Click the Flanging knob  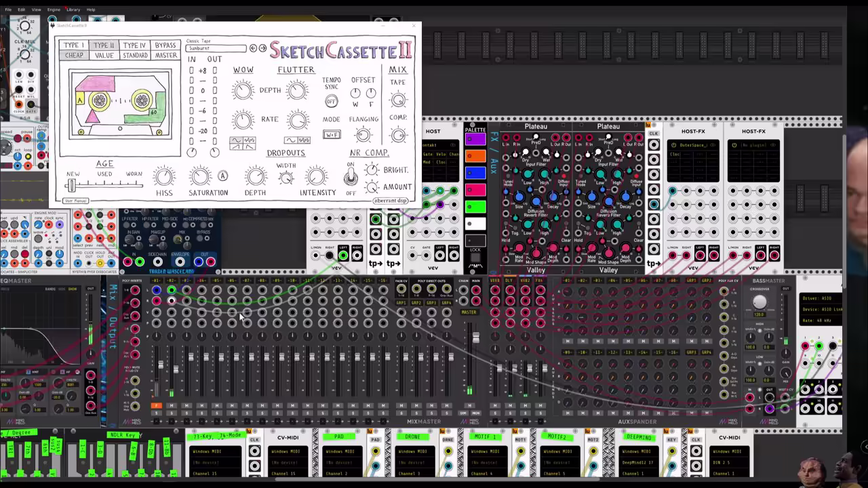(363, 134)
